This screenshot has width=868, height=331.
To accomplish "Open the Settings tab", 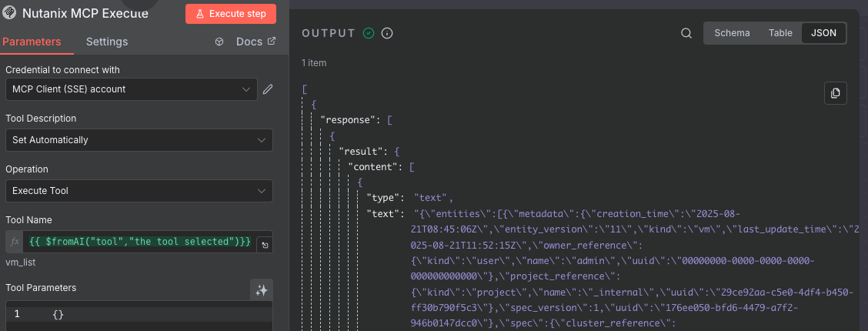I will (107, 42).
